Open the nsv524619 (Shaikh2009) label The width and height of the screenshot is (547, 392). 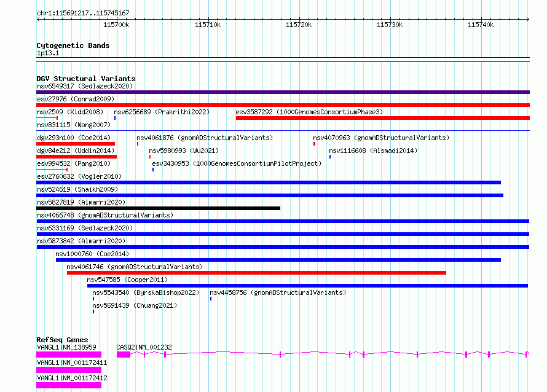[77, 189]
